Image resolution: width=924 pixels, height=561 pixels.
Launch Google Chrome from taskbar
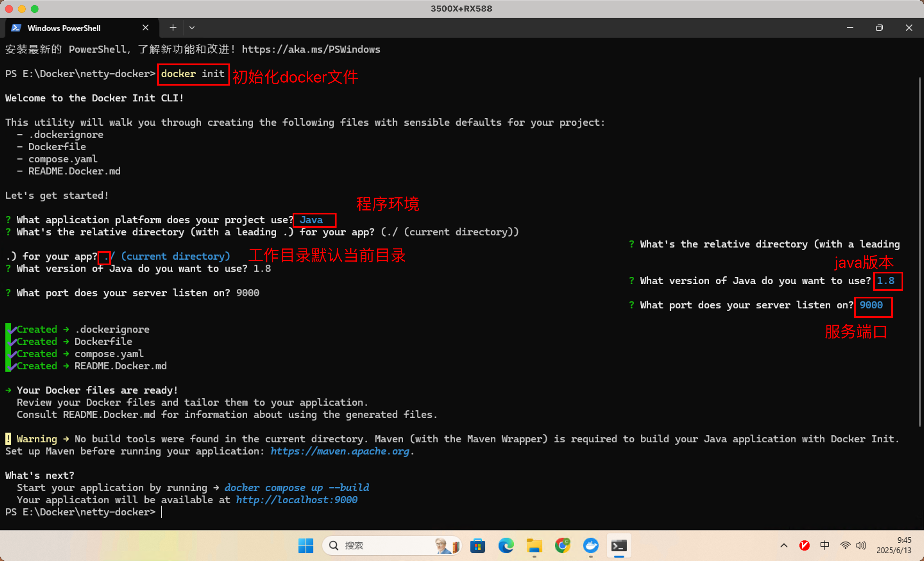(562, 546)
